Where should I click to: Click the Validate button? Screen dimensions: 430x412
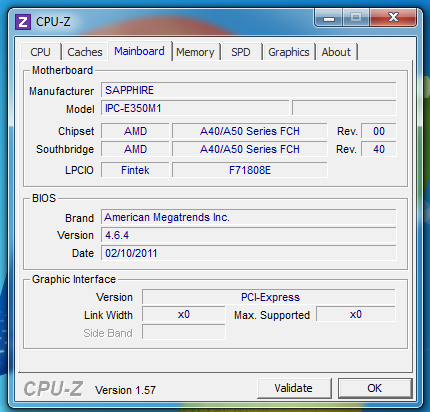click(x=294, y=388)
